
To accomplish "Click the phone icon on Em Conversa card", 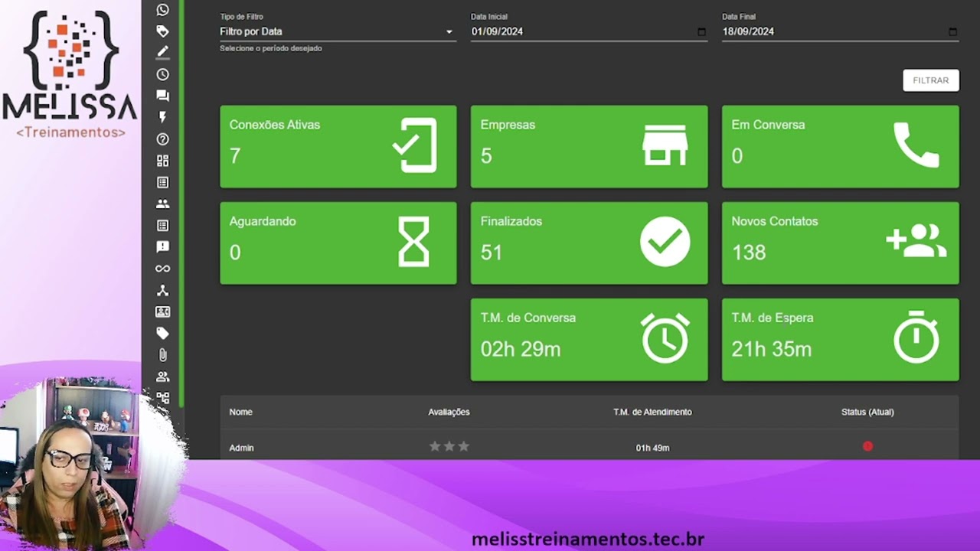I will [916, 145].
